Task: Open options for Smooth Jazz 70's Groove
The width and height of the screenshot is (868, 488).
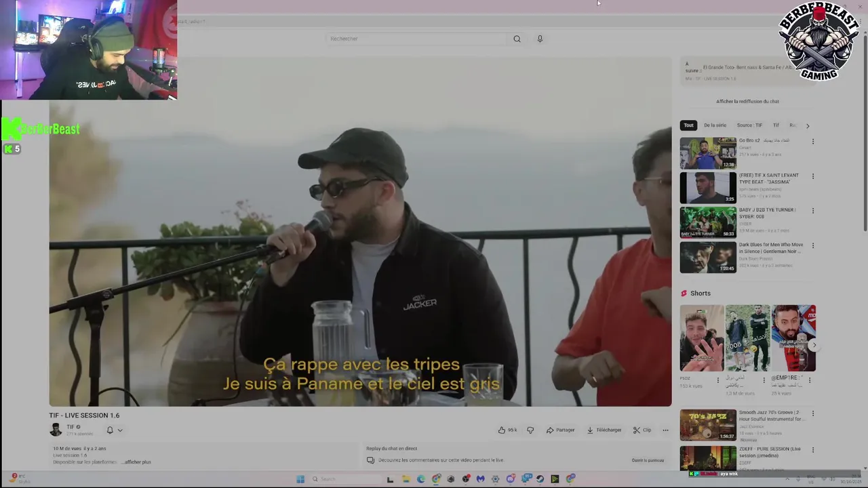Action: pyautogui.click(x=812, y=413)
